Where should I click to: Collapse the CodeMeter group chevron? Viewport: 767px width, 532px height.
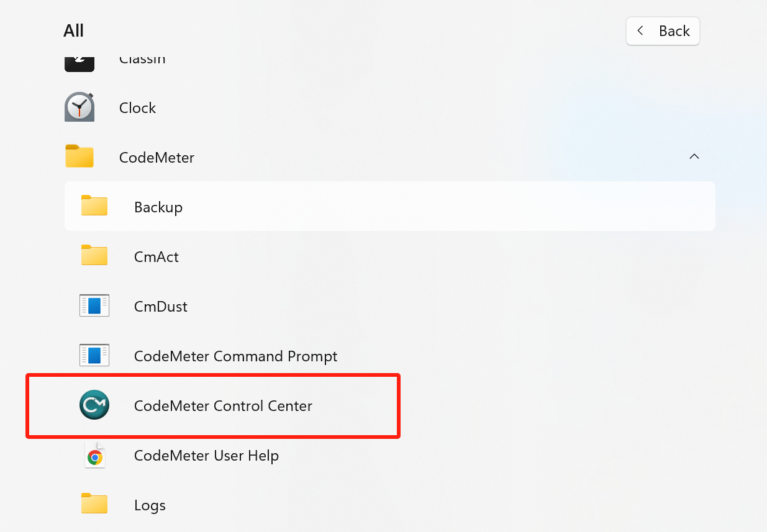point(694,156)
